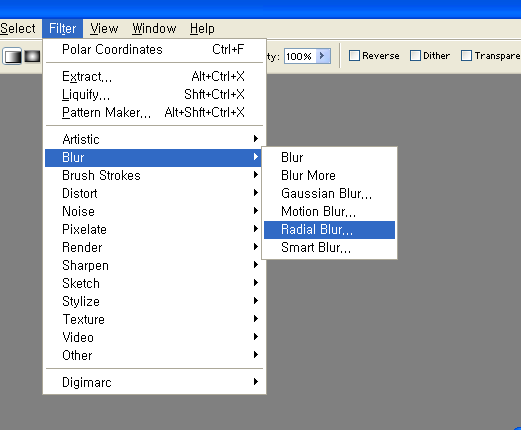Expand the Sharpen submenu
The height and width of the screenshot is (430, 521).
[x=154, y=265]
